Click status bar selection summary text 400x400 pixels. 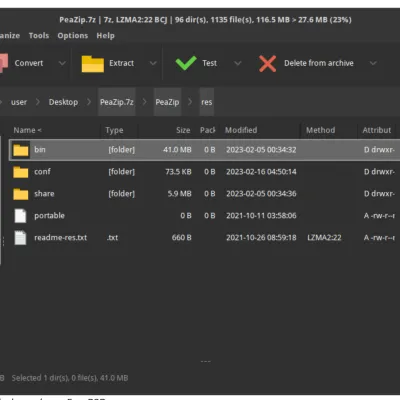click(70, 378)
